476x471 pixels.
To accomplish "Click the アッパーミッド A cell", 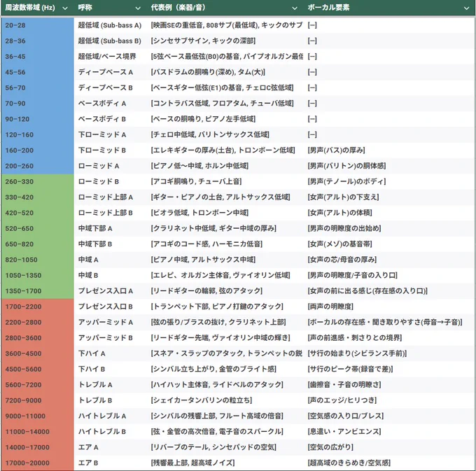I will coord(111,323).
